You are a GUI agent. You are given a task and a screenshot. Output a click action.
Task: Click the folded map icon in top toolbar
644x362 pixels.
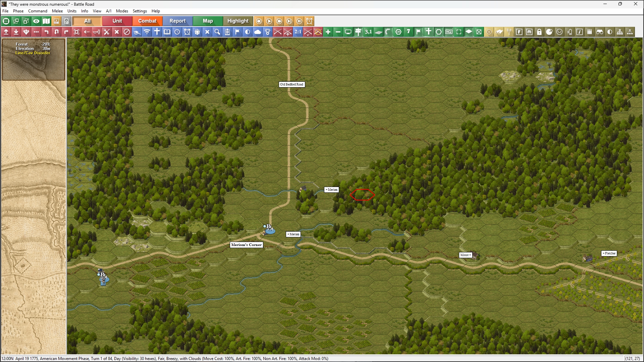(x=46, y=21)
